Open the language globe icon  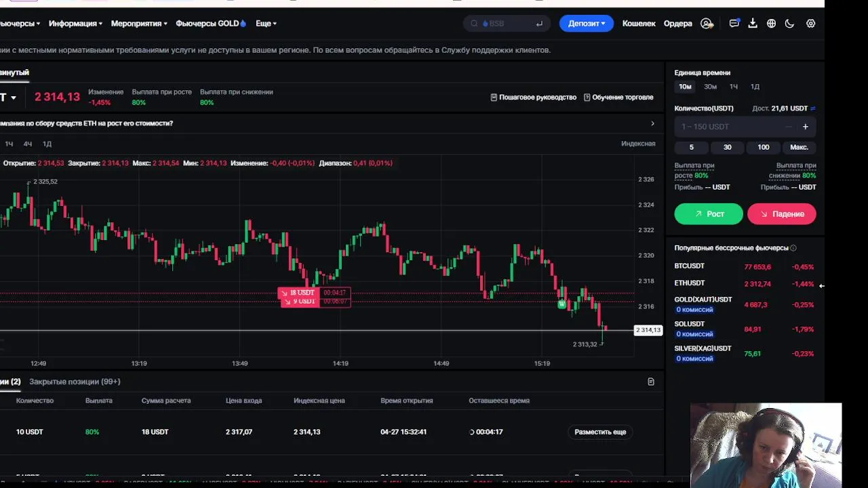click(x=771, y=24)
